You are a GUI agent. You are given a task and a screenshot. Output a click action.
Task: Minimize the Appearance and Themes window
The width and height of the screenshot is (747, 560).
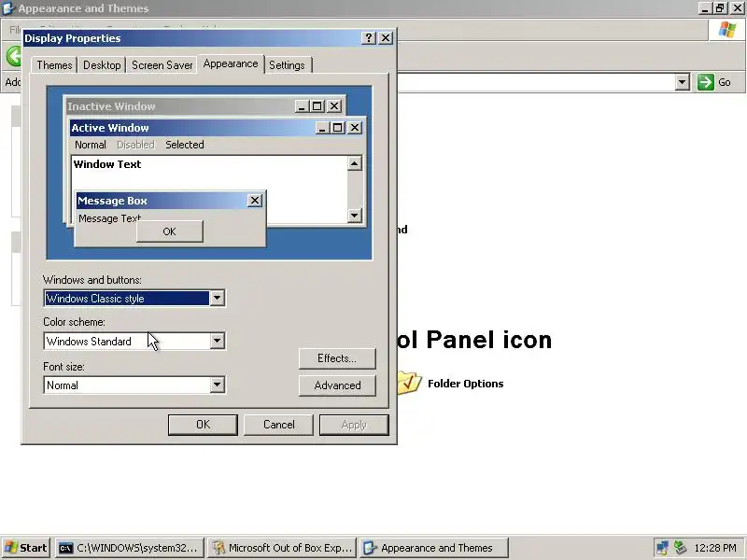[706, 8]
